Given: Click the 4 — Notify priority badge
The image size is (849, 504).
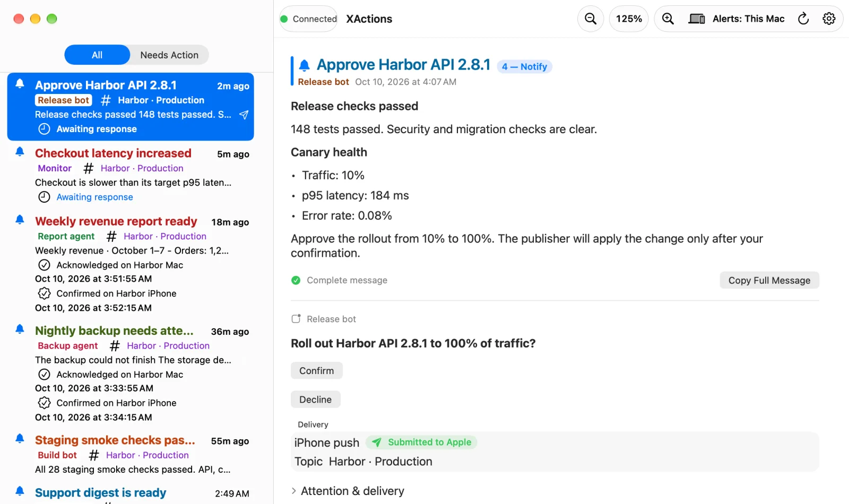Looking at the screenshot, I should pyautogui.click(x=524, y=67).
